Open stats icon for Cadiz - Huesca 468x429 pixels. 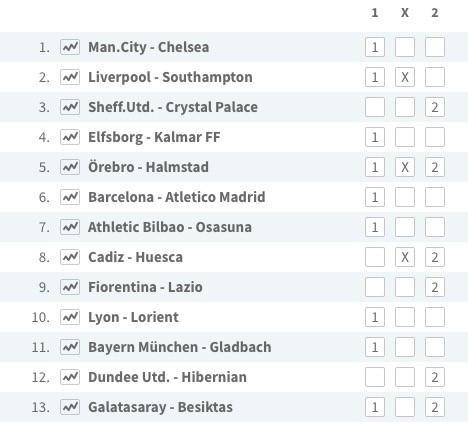pos(70,257)
